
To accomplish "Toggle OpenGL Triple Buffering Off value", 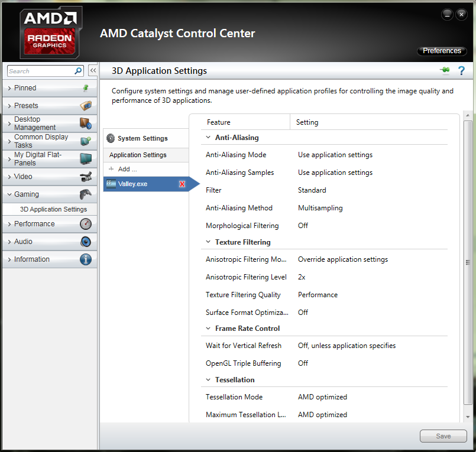I will 303,363.
